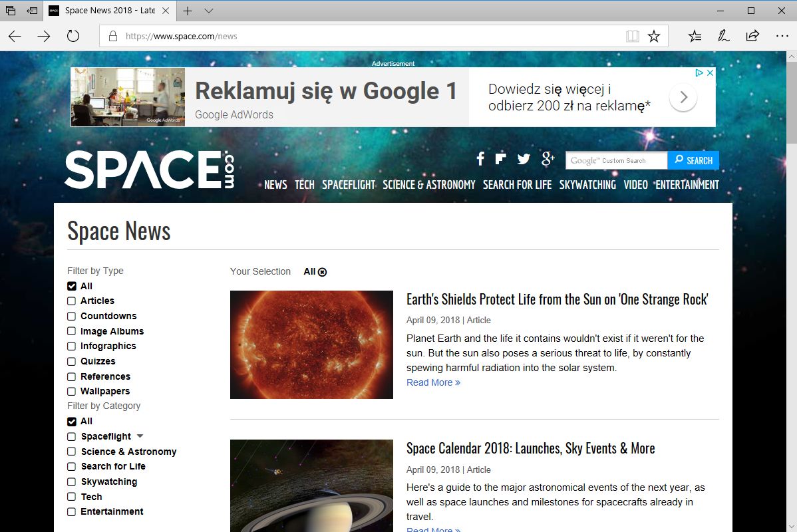Open Space.com's Twitter via bird icon
This screenshot has height=532, width=797.
click(x=524, y=158)
